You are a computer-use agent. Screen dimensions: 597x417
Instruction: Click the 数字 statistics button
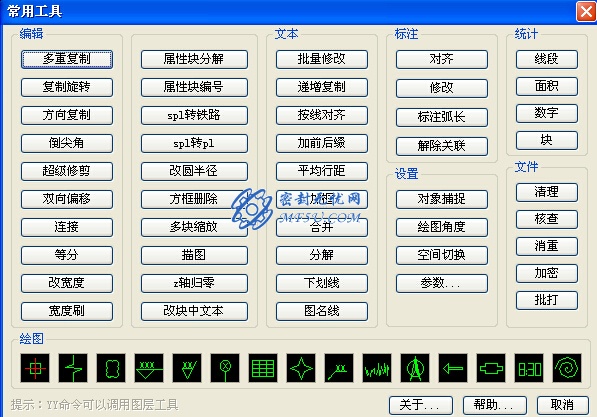(x=547, y=113)
